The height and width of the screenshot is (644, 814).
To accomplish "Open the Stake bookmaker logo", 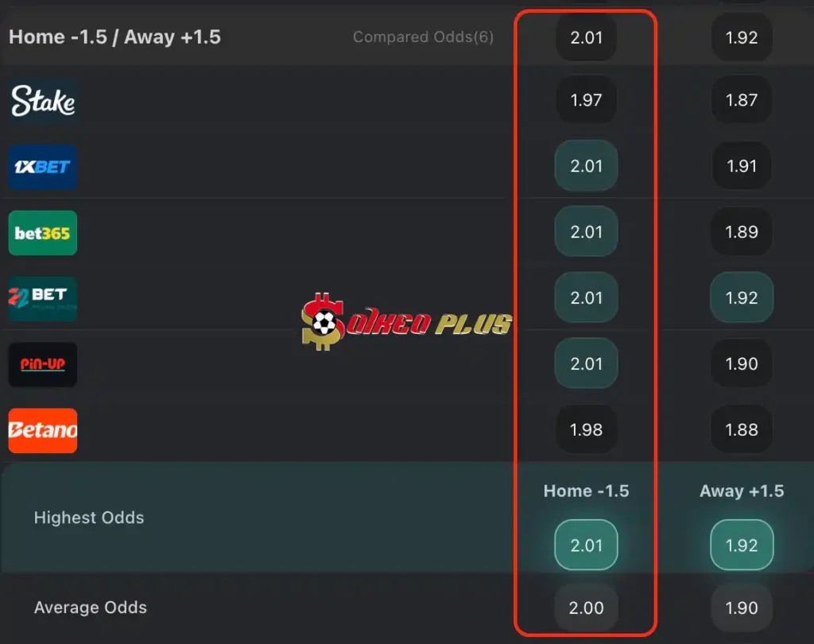I will tap(43, 101).
